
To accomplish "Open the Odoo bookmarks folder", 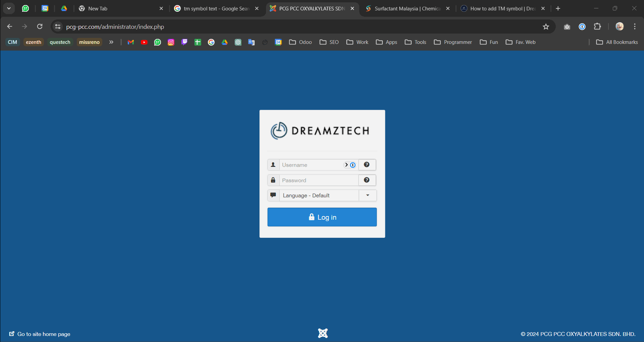I will 301,42.
